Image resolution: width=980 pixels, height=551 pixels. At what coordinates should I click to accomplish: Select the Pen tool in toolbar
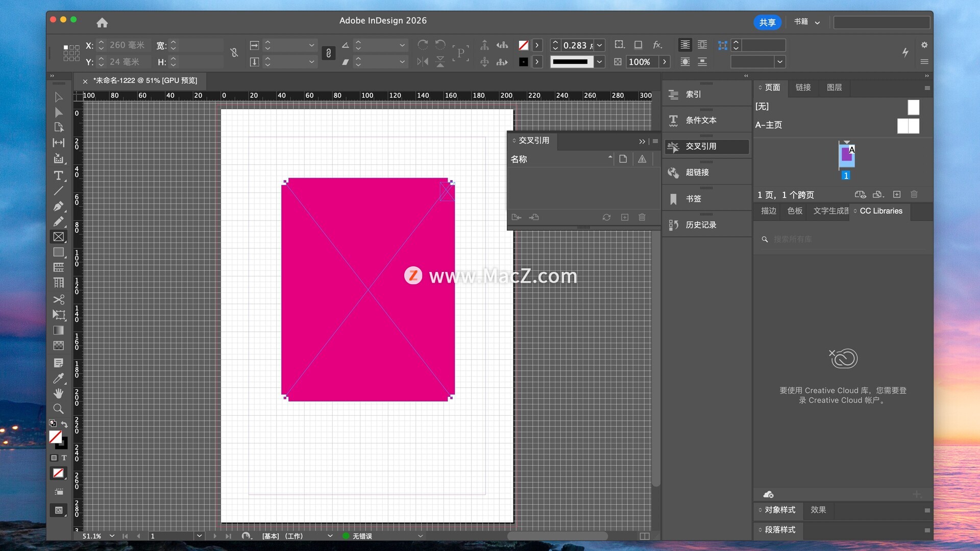[x=58, y=206]
